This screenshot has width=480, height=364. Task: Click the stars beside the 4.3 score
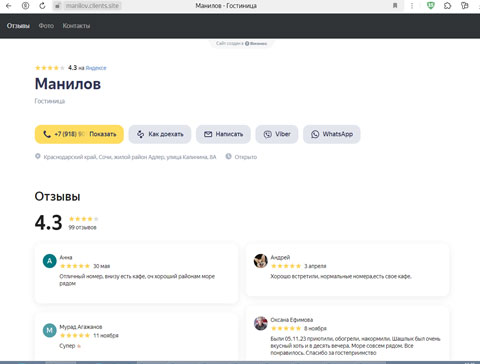coord(83,219)
